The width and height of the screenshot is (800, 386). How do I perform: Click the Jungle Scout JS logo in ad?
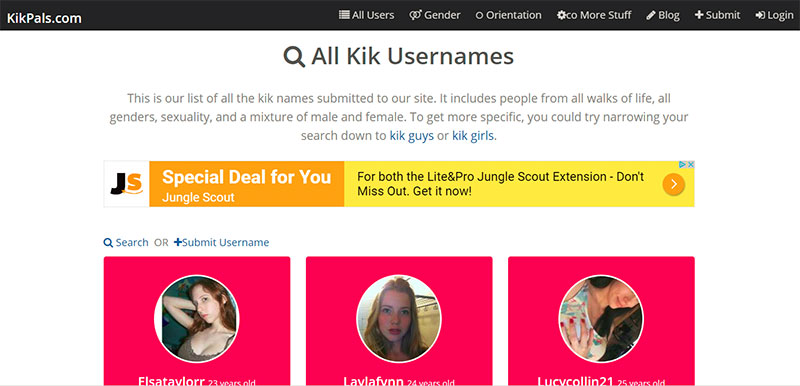[127, 184]
